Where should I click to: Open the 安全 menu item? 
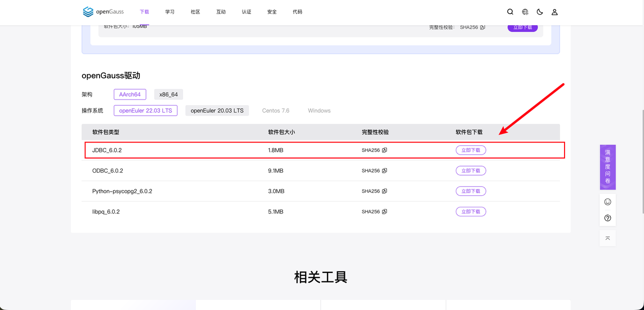(272, 12)
